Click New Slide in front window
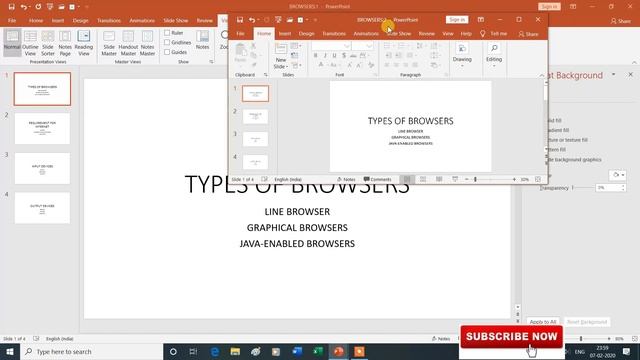The height and width of the screenshot is (360, 640). point(281,56)
